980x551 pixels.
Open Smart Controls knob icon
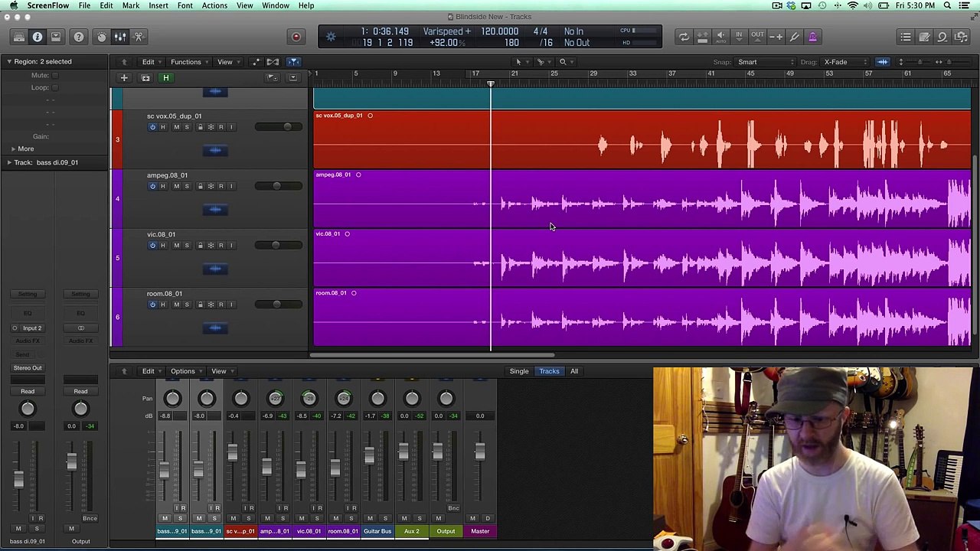101,37
